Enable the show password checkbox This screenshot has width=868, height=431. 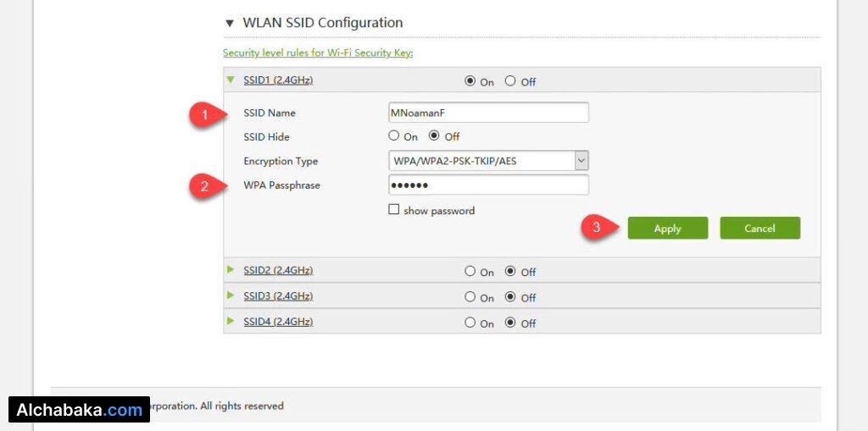[x=393, y=210]
